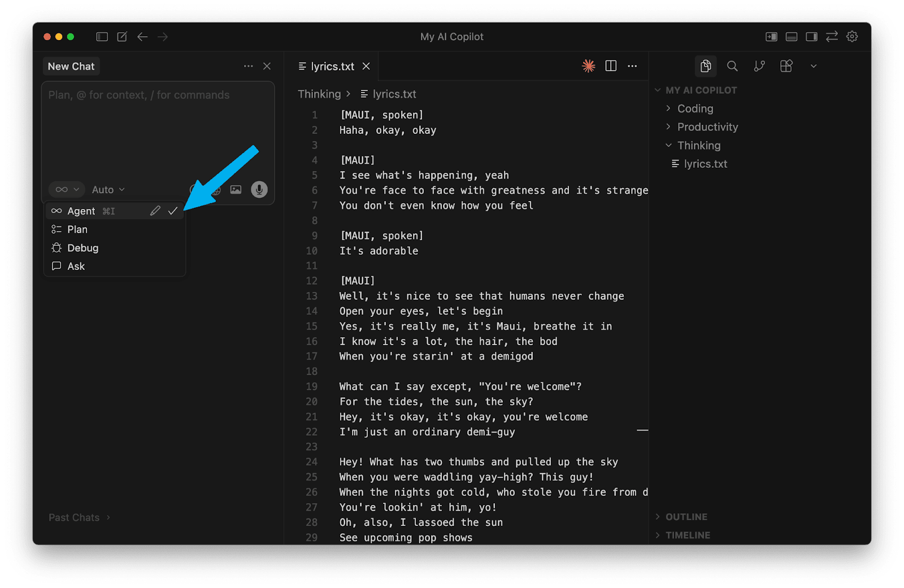Toggle the right side panel layout icon
The width and height of the screenshot is (904, 588).
point(811,37)
